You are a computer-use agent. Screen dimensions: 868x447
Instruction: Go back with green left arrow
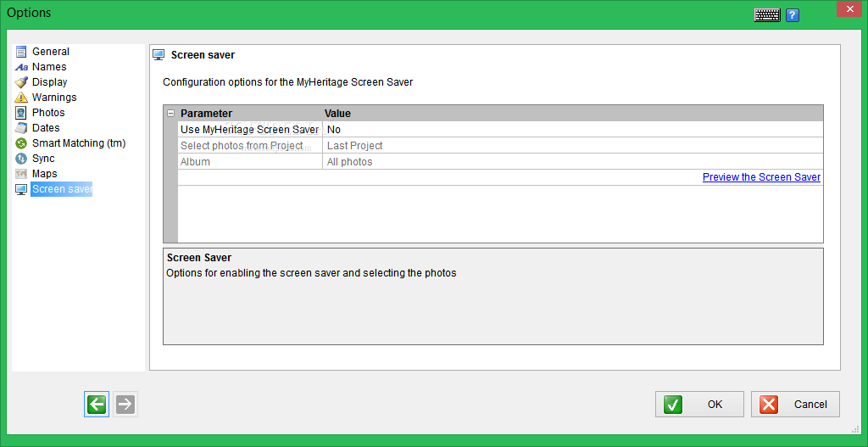[97, 405]
